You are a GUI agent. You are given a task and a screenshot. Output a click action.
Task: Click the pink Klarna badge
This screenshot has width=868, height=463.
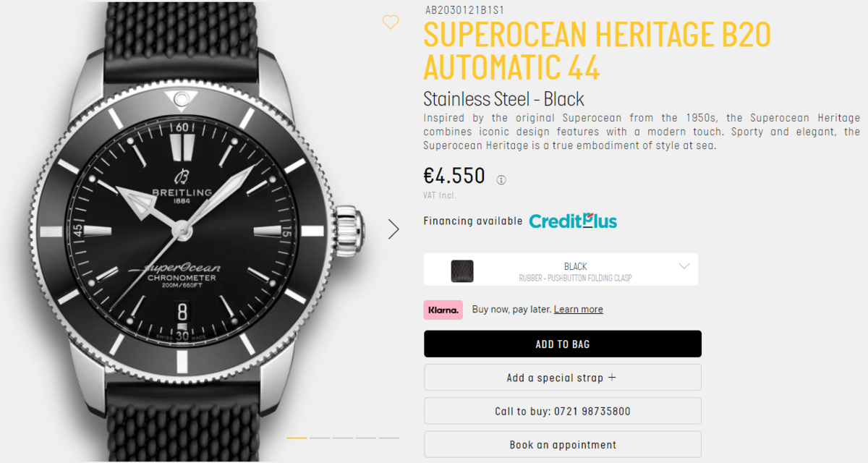(x=443, y=310)
